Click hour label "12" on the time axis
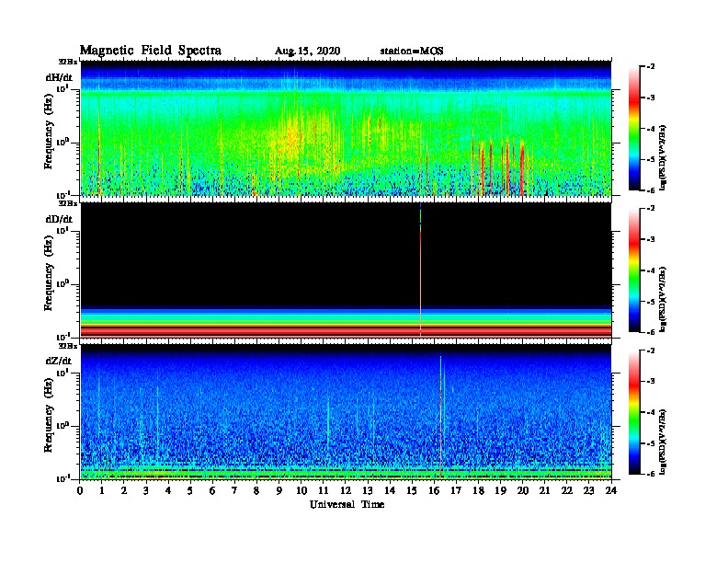Screen dimensions: 728x563 (346, 490)
